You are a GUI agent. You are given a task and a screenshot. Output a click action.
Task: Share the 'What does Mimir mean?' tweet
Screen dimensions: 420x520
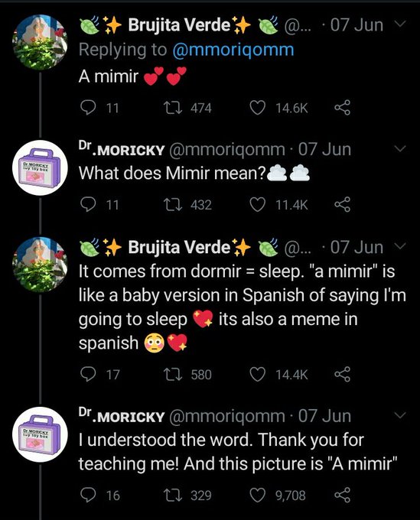point(343,204)
